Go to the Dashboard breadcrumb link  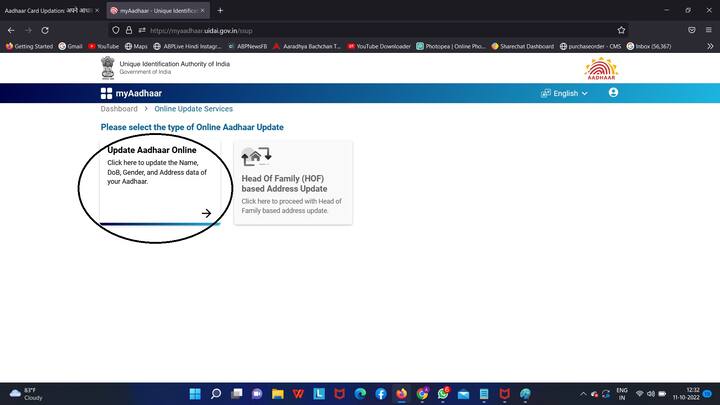click(119, 109)
